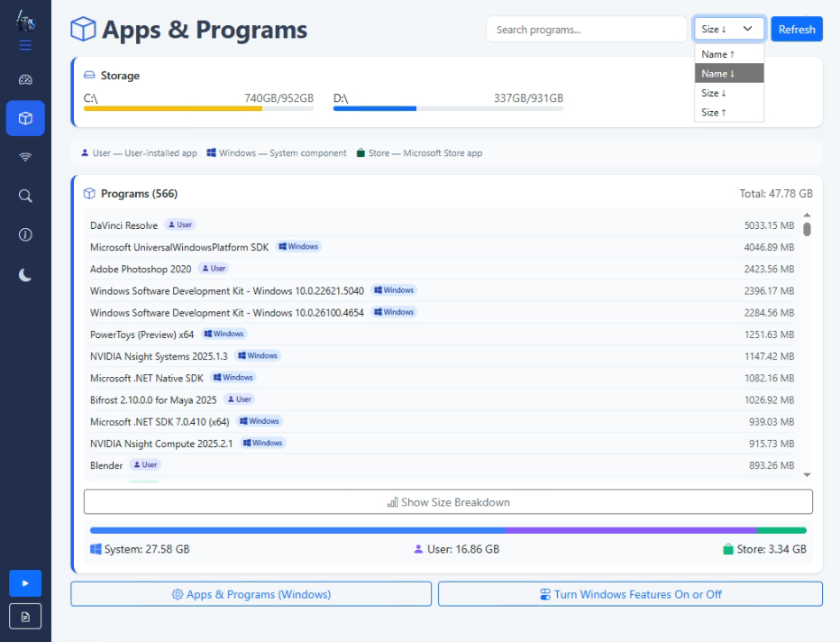Toggle dark mode with the moon icon
Image resolution: width=840 pixels, height=642 pixels.
point(25,273)
